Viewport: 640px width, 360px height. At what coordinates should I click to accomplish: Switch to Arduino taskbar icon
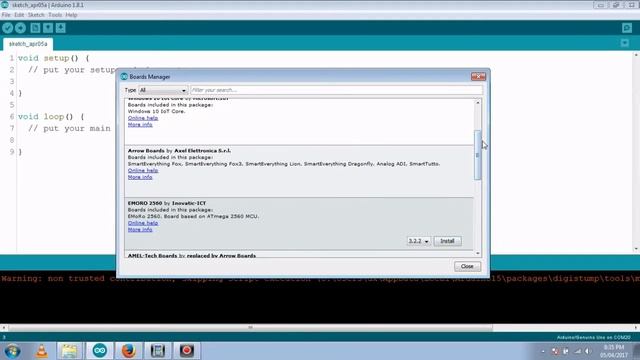click(100, 351)
